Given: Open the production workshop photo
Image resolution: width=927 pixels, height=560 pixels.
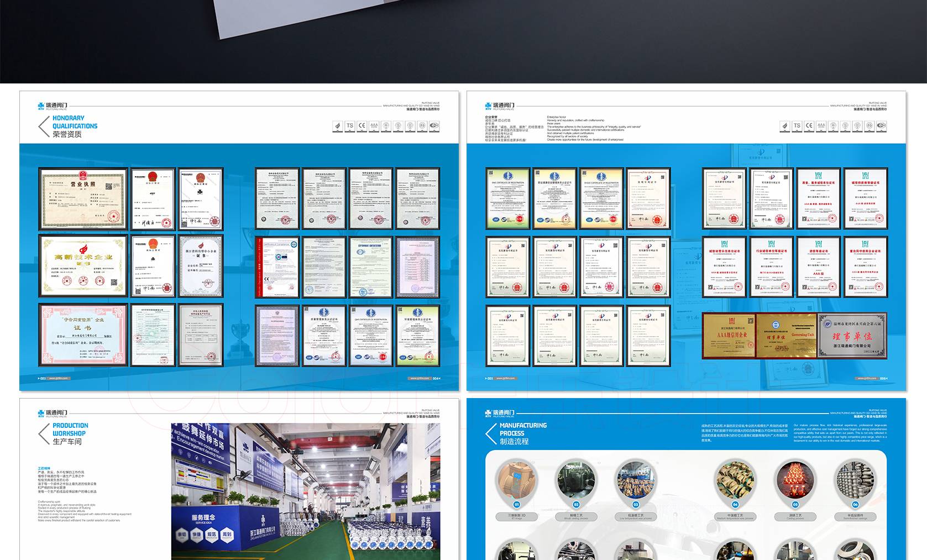Looking at the screenshot, I should click(x=306, y=492).
